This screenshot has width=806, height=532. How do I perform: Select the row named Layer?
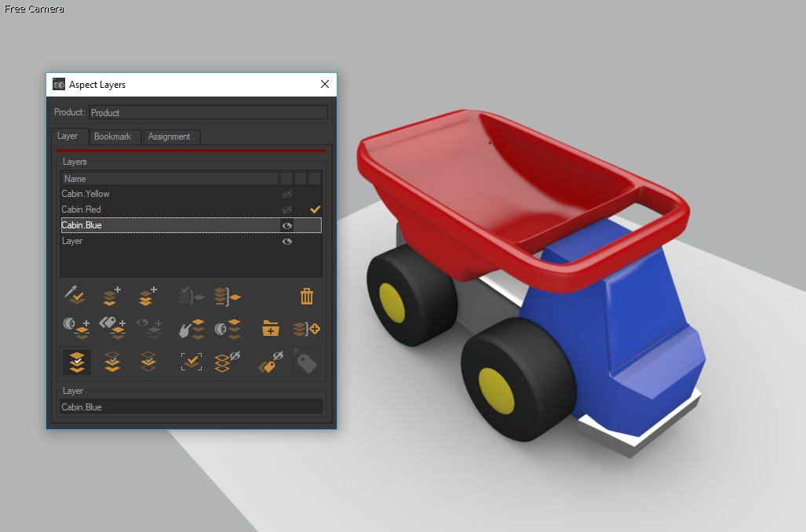point(72,241)
